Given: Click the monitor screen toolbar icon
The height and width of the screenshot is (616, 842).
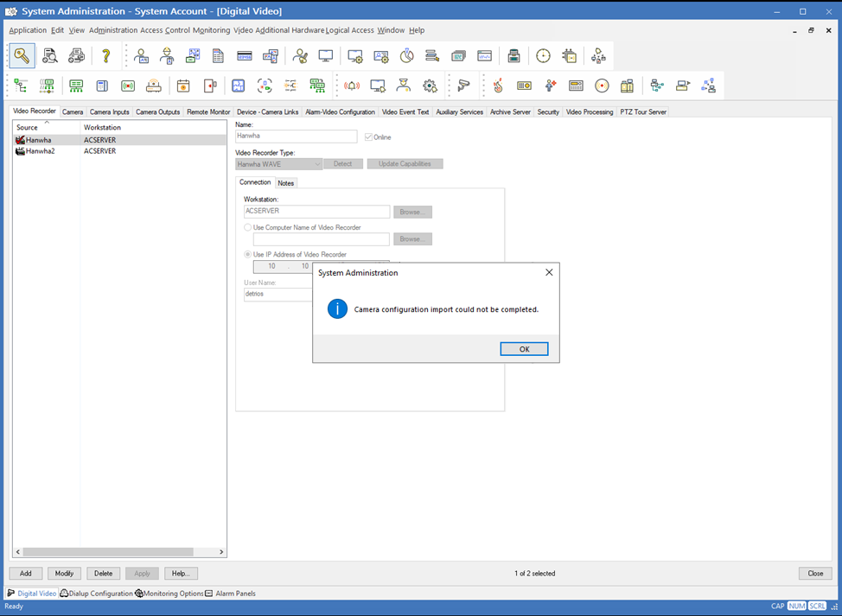Looking at the screenshot, I should [325, 56].
